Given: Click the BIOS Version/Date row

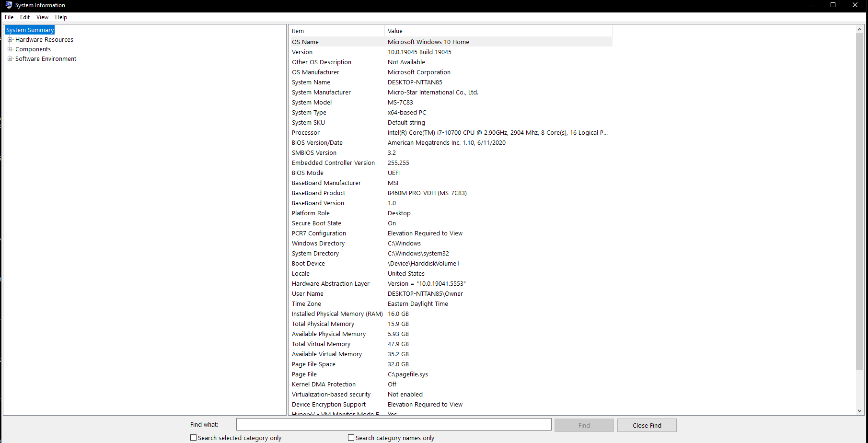Looking at the screenshot, I should [451, 142].
